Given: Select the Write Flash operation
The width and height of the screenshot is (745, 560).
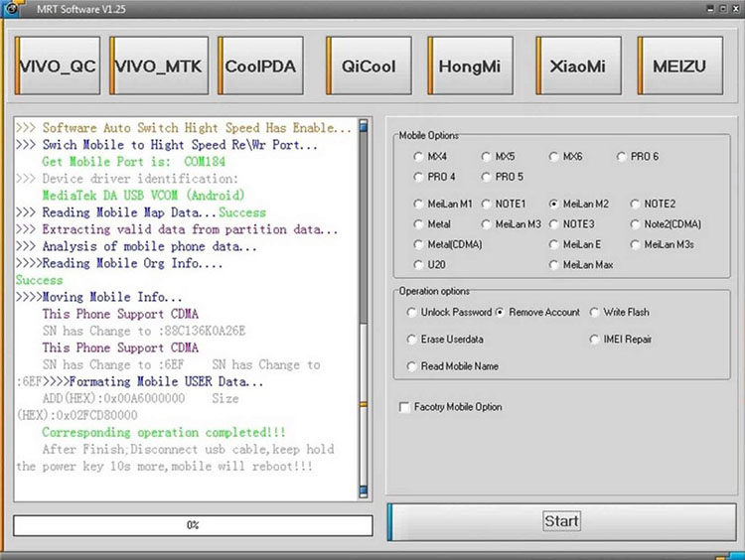Looking at the screenshot, I should (x=619, y=312).
